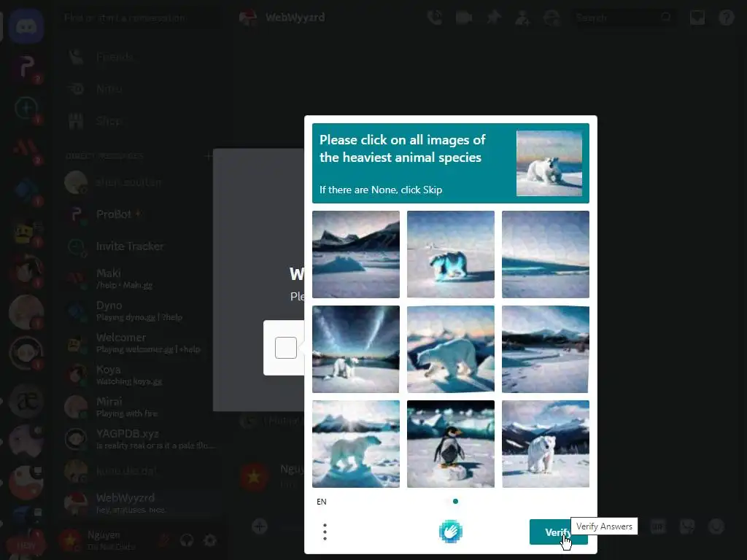Viewport: 747px width, 560px height.
Task: Click the Search box in the header
Action: click(x=624, y=17)
